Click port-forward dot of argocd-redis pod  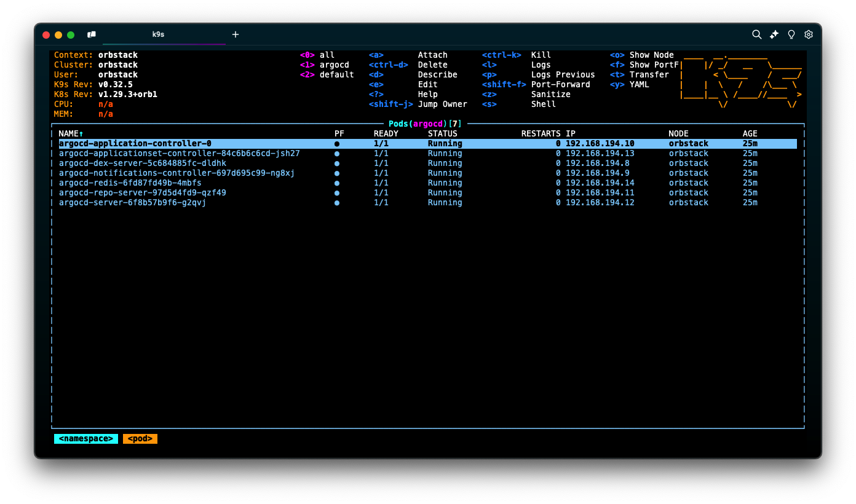(337, 183)
